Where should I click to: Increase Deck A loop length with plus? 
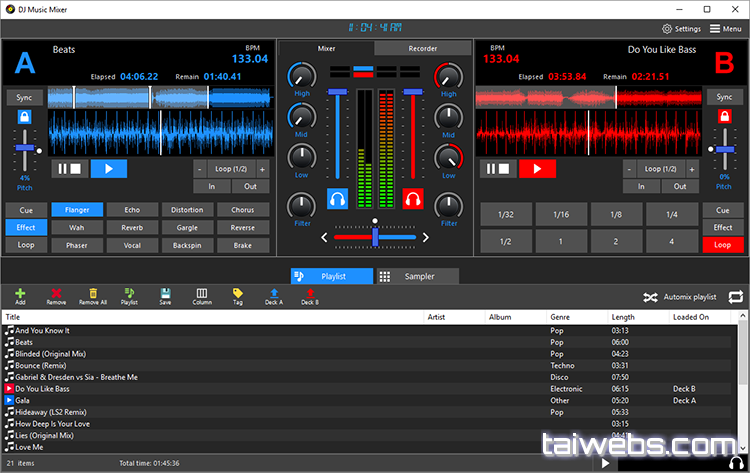tap(262, 169)
